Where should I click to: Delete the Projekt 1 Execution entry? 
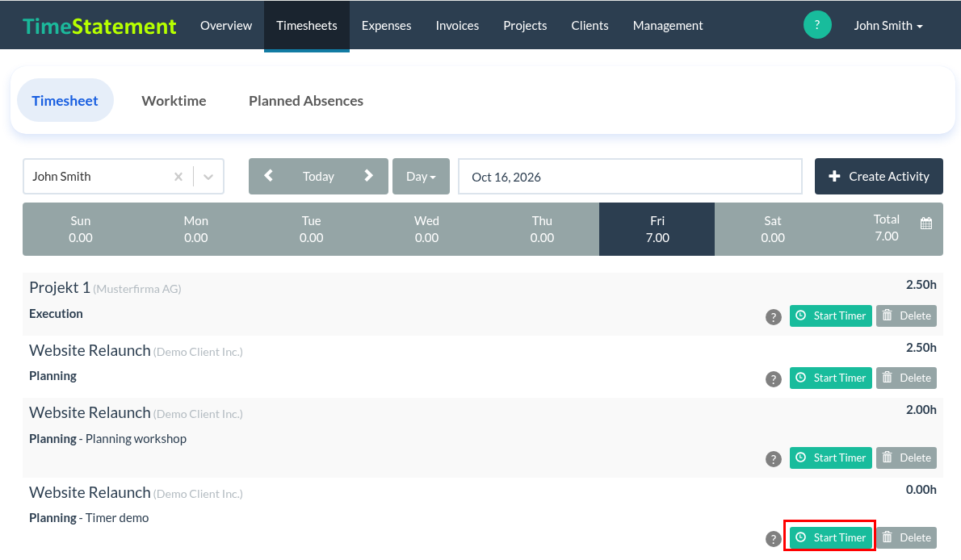[906, 316]
